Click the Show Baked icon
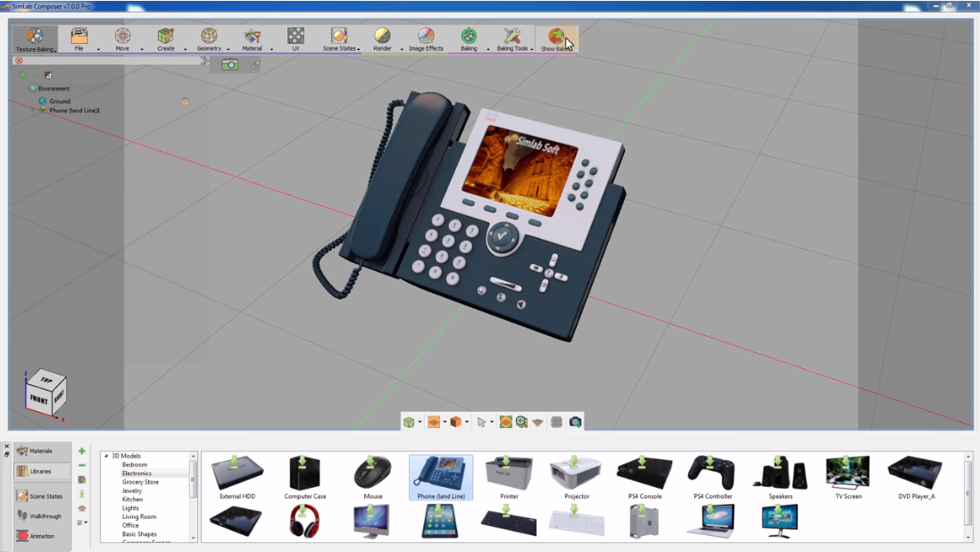Viewport: 980px width, 552px height. click(556, 36)
